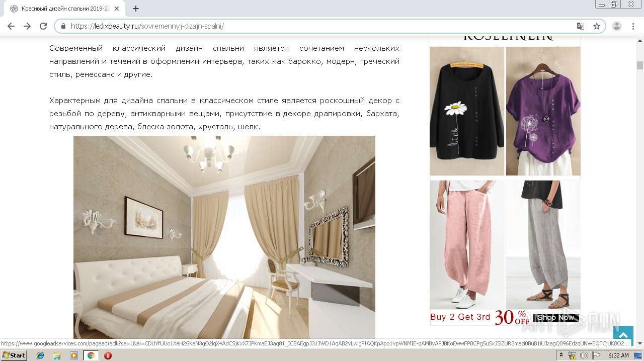Screen dimensions: 644x362
Task: Restore down the browser window
Action: pyautogui.click(x=614, y=4)
